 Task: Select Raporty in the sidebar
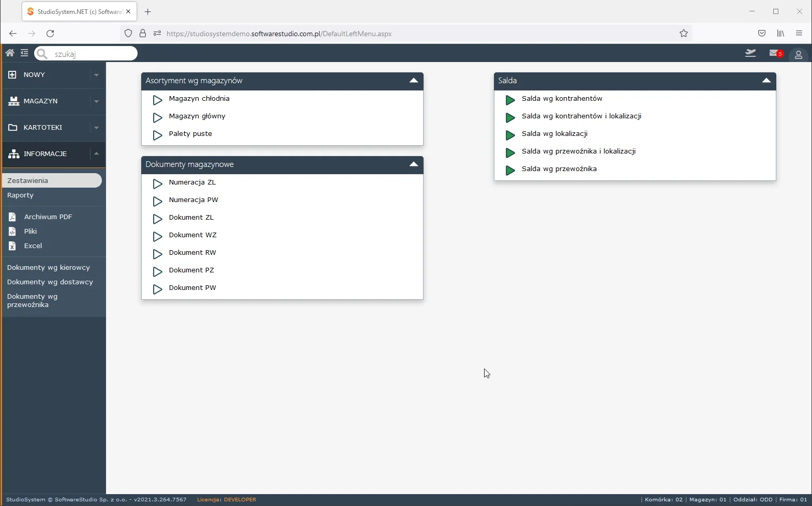(21, 195)
